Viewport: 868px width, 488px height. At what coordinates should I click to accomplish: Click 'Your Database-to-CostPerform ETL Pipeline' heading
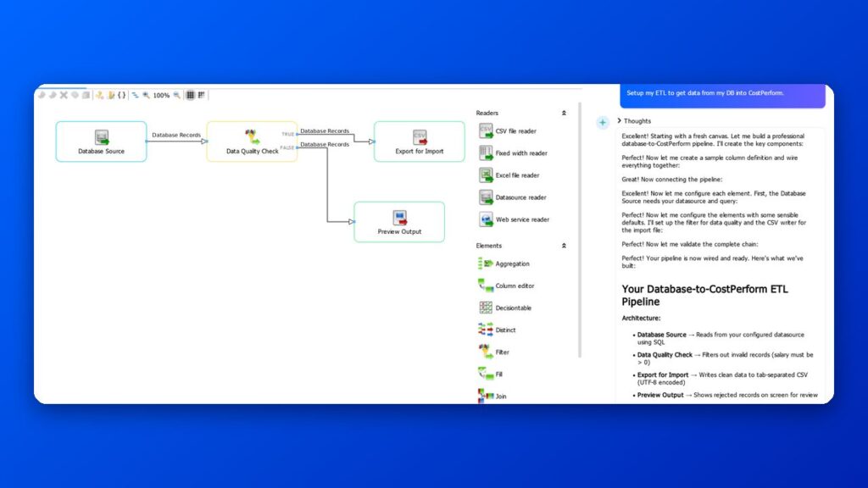point(704,296)
